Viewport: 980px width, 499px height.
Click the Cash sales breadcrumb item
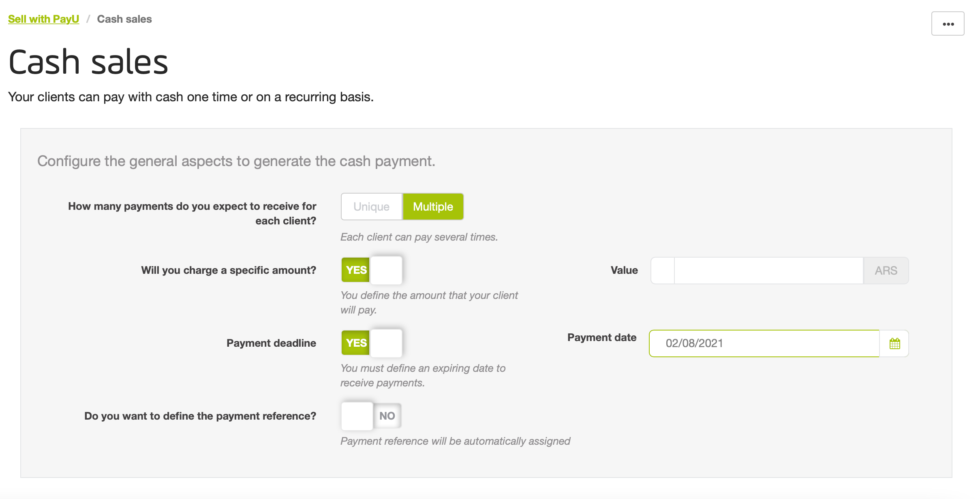coord(124,19)
